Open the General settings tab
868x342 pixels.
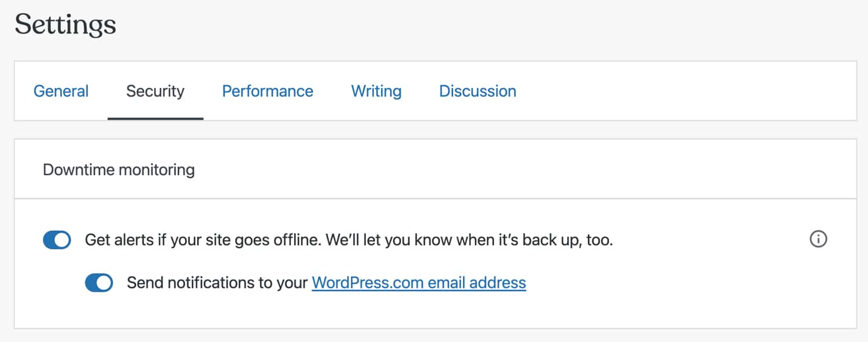pos(61,91)
